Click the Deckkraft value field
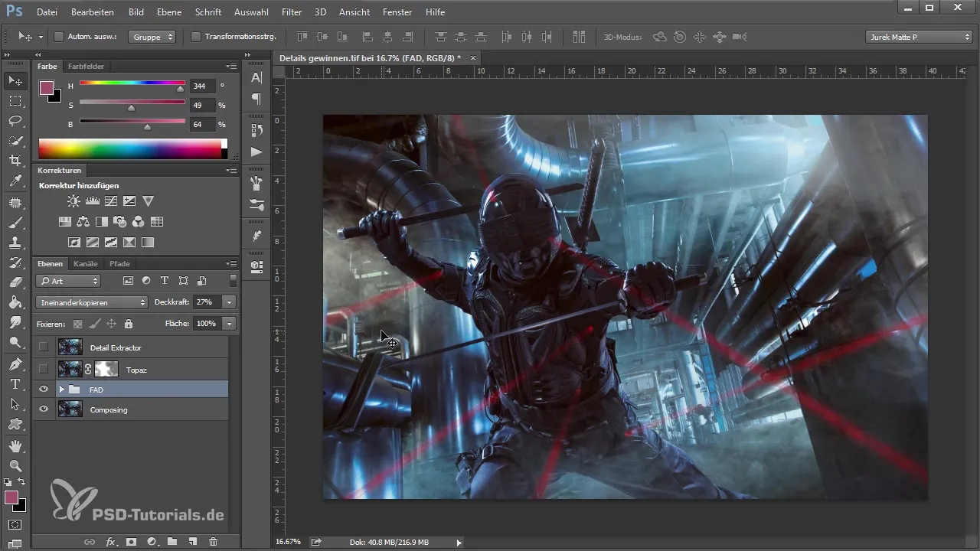The width and height of the screenshot is (980, 551). click(205, 302)
